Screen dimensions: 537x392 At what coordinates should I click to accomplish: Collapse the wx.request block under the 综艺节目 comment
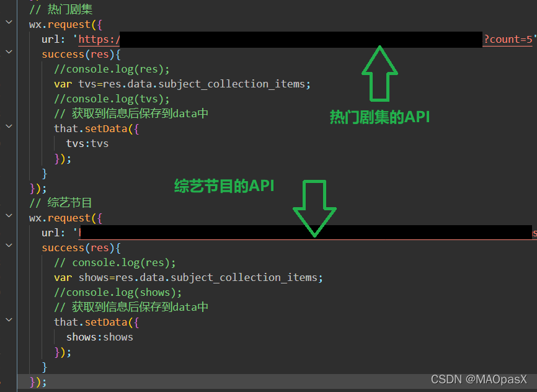pos(9,216)
